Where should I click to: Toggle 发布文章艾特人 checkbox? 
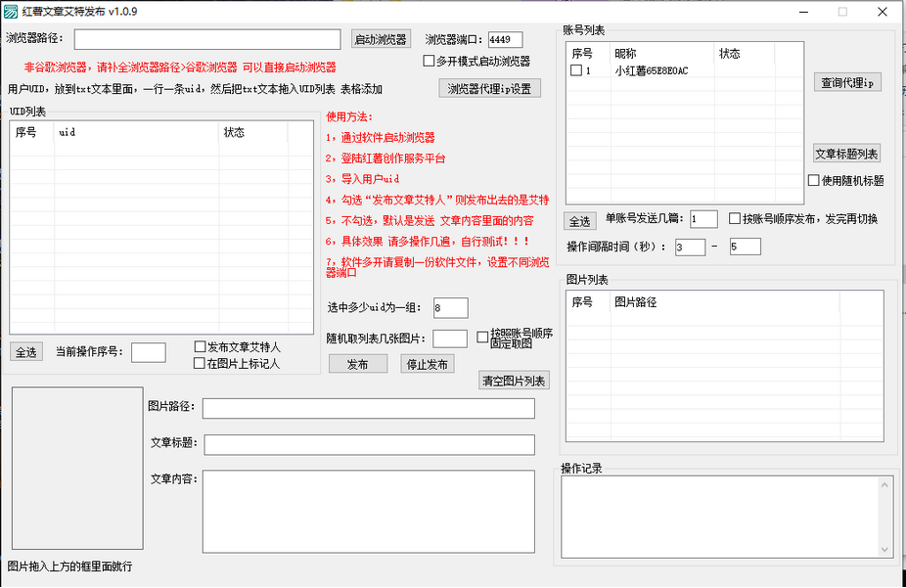[200, 346]
